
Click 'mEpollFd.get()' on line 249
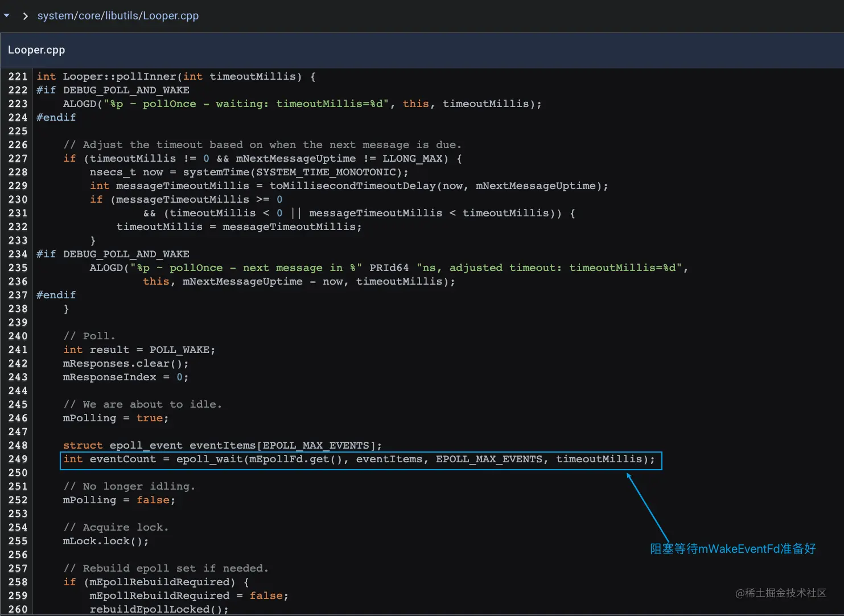pyautogui.click(x=296, y=459)
